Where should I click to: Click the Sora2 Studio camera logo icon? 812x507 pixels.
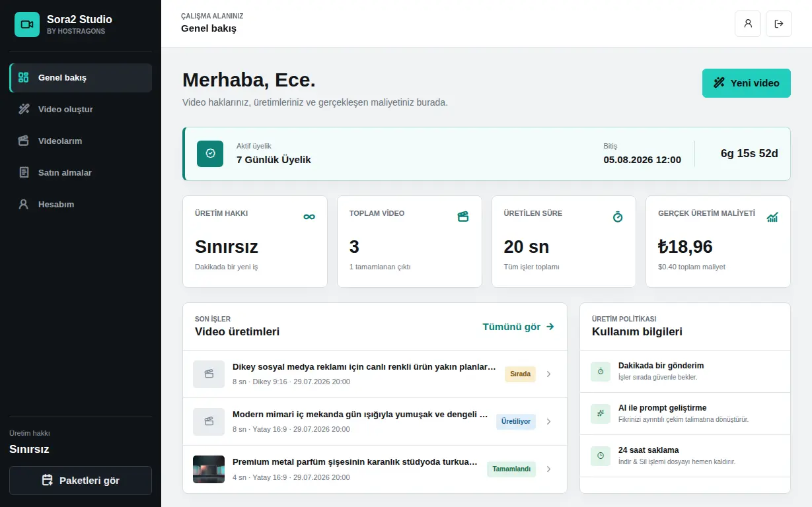point(27,24)
